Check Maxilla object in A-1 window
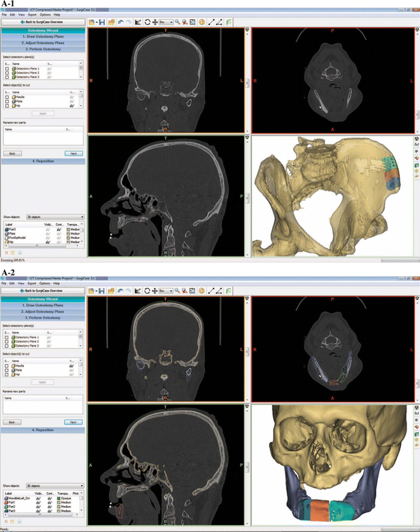The height and width of the screenshot is (532, 420). point(7,97)
